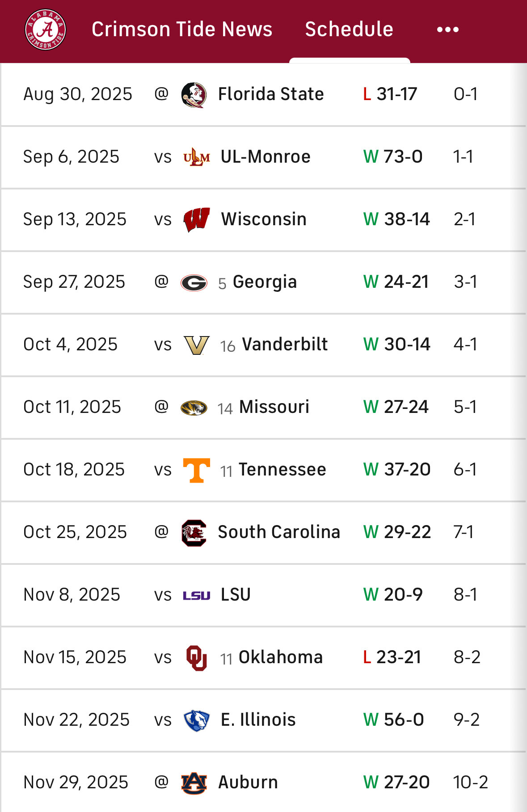Tap the Alabama Crimson Tide logo
Viewport: 527px width, 812px height.
45,29
